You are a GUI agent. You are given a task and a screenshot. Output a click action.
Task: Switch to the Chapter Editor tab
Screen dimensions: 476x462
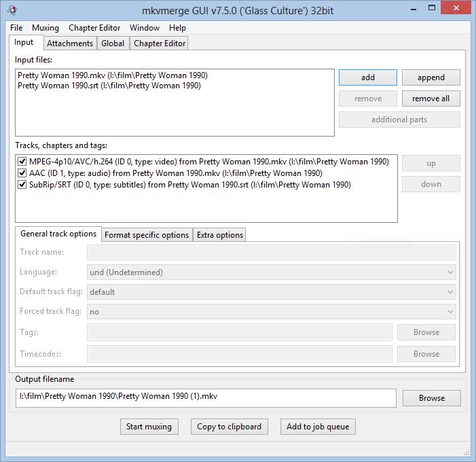pyautogui.click(x=160, y=43)
